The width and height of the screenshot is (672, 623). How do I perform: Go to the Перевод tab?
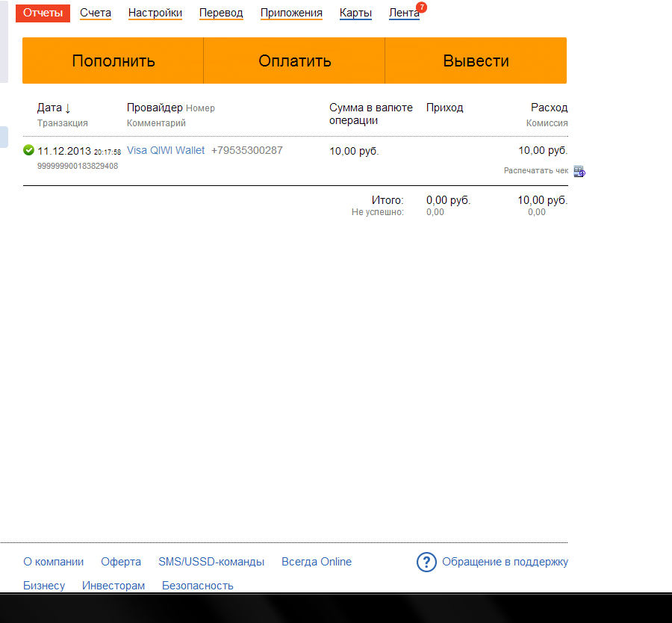[221, 13]
